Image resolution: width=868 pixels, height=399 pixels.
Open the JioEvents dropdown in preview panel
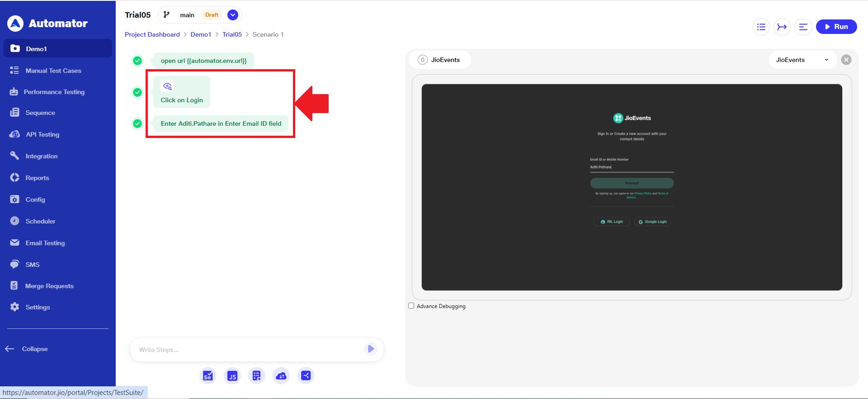tap(802, 60)
